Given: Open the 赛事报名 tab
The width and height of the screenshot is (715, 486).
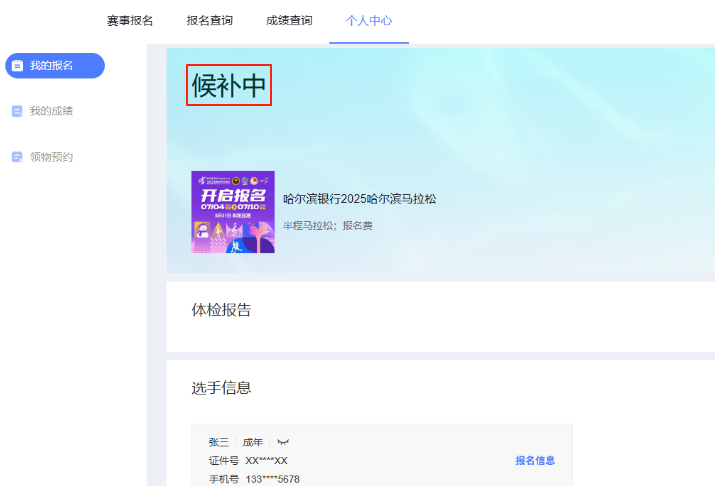Looking at the screenshot, I should pos(130,21).
